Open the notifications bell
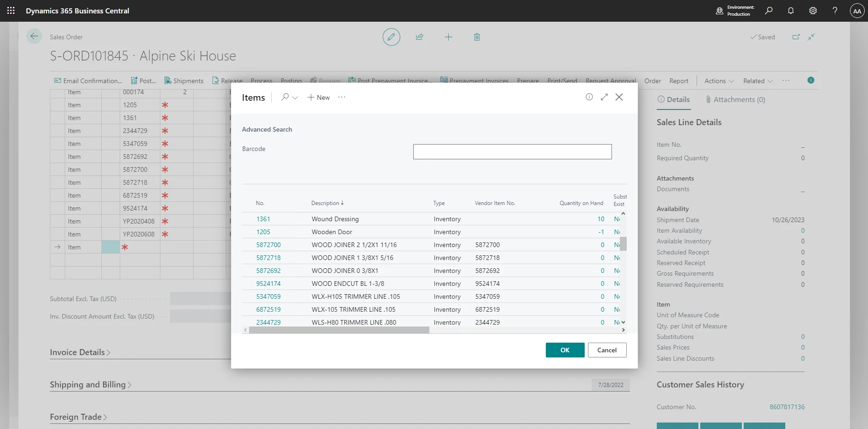Screen dimensions: 868x429 791,11
